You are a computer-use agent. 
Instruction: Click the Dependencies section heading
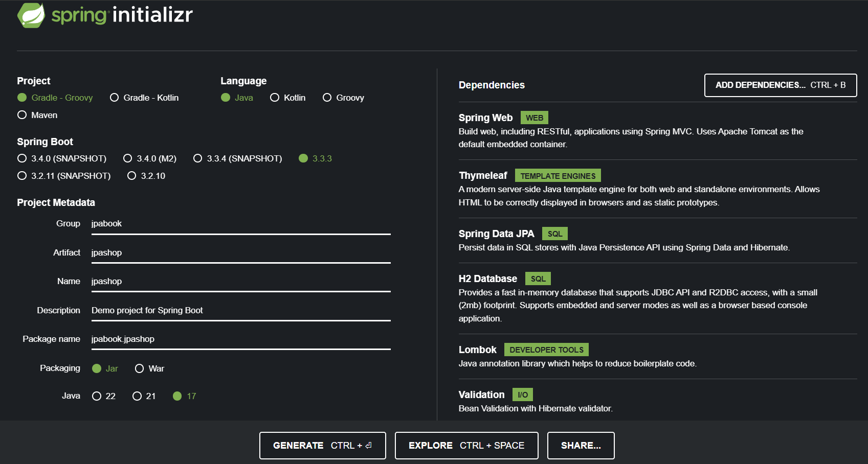(492, 85)
